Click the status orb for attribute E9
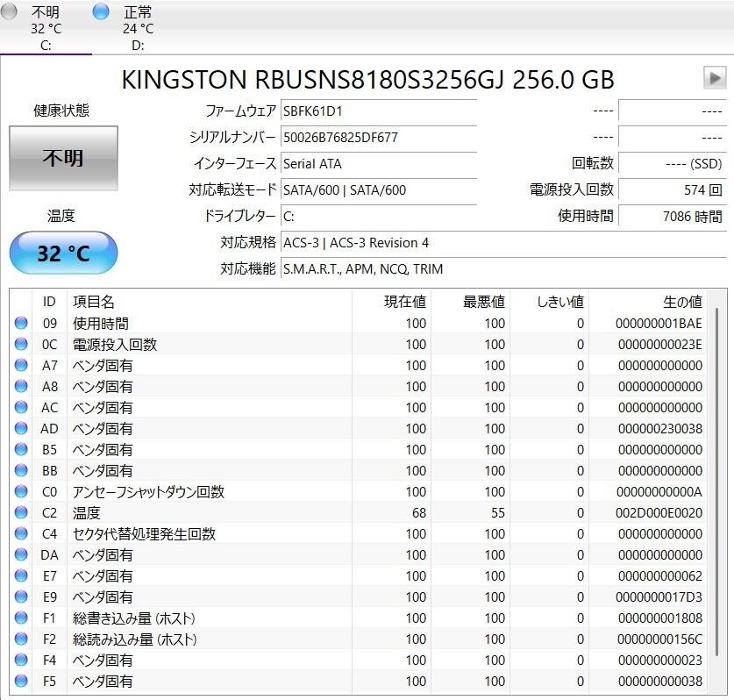The image size is (734, 700). (x=21, y=597)
